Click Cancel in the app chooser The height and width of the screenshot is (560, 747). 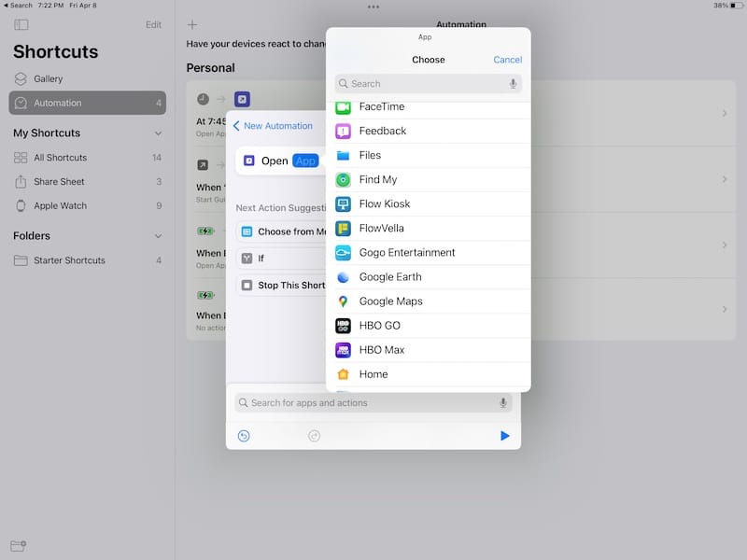[x=507, y=60]
